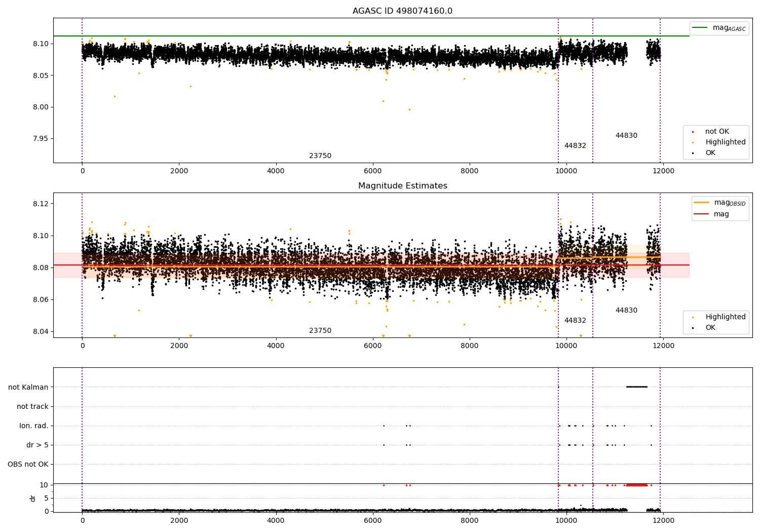This screenshot has width=760, height=532.
Task: Click the '6000' x-axis tick under top plot
Action: 373,171
